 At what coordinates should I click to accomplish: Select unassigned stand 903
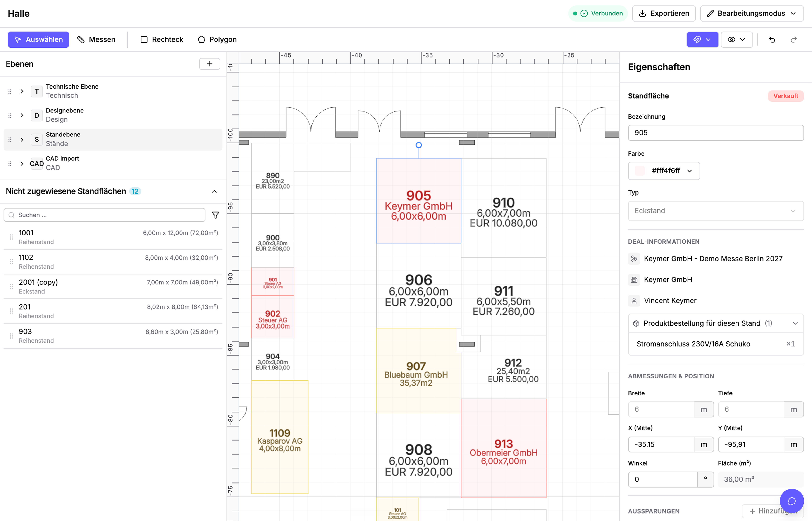113,336
